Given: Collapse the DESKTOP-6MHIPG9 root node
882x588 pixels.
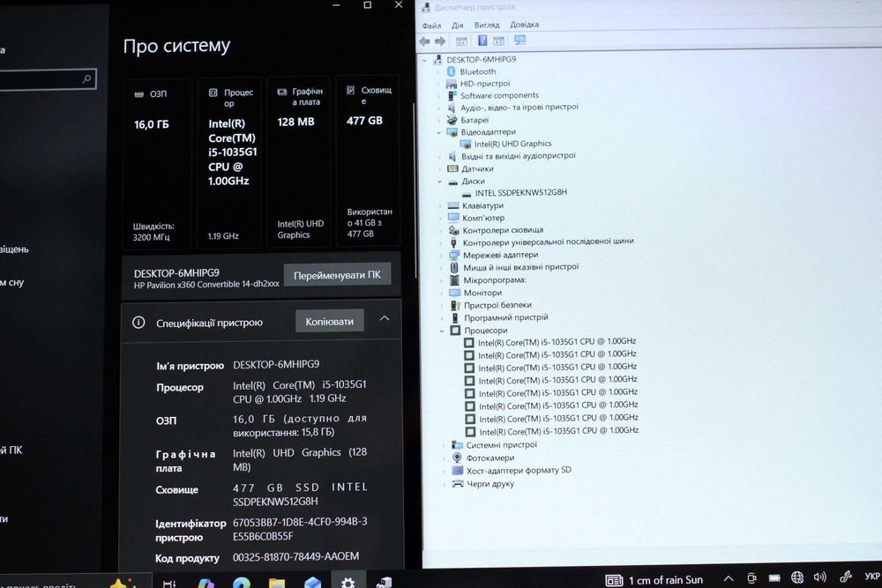Looking at the screenshot, I should click(x=425, y=60).
